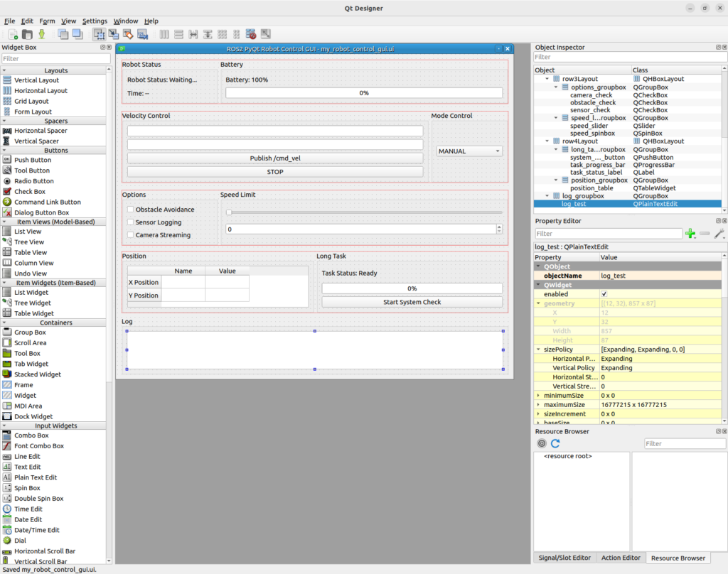Click Lay Out Horizontally in Splitter icon
The width and height of the screenshot is (728, 574).
193,34
